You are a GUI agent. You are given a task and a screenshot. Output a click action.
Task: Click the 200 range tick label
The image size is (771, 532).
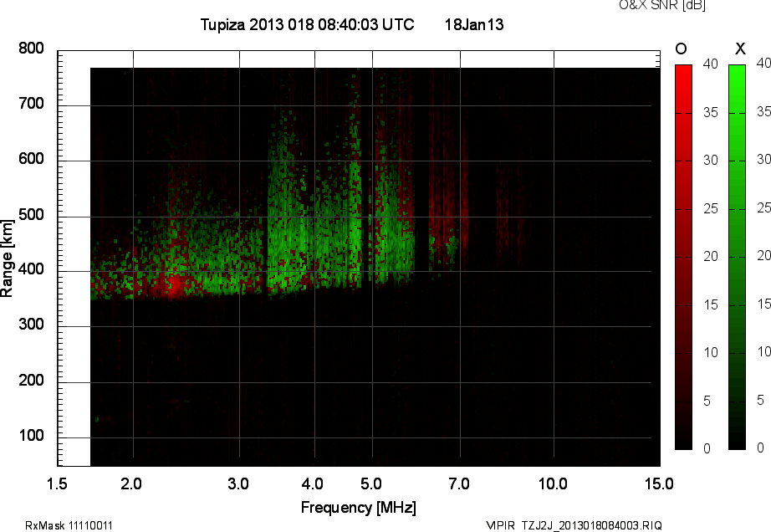click(31, 381)
